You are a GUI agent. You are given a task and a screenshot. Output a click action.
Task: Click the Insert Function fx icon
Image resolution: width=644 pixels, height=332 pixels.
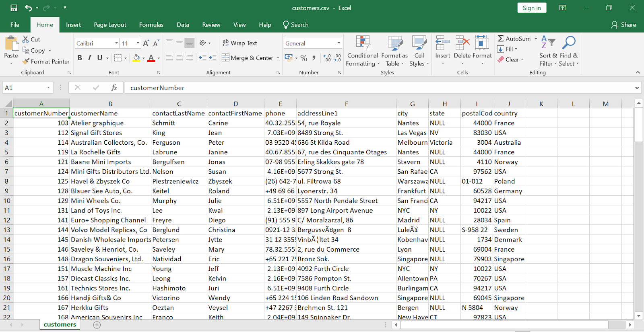point(114,88)
